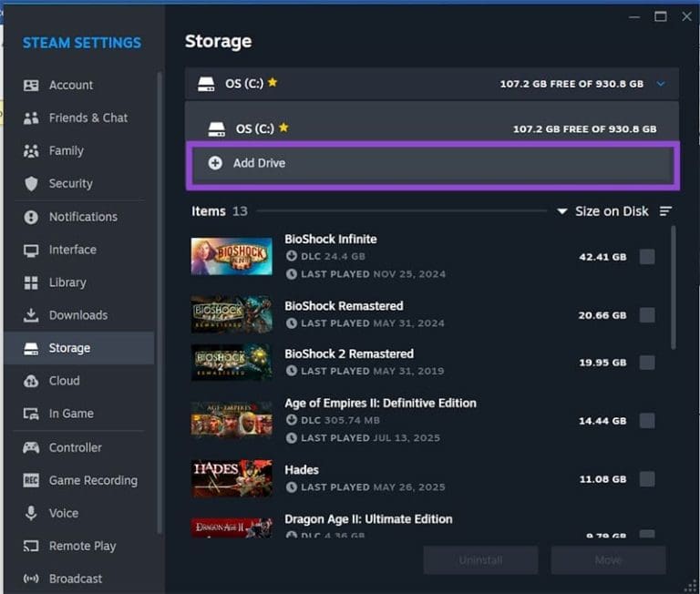Click the Account icon in sidebar
700x594 pixels.
coord(31,85)
